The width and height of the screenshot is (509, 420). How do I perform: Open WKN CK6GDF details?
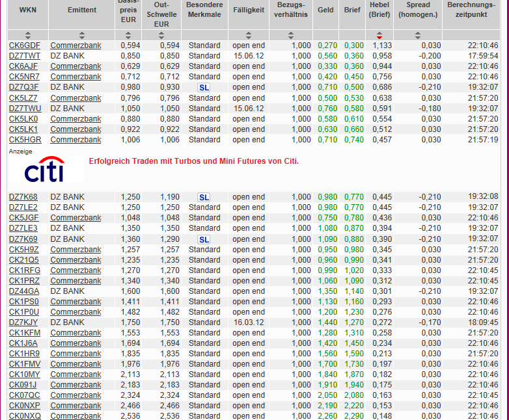point(25,46)
